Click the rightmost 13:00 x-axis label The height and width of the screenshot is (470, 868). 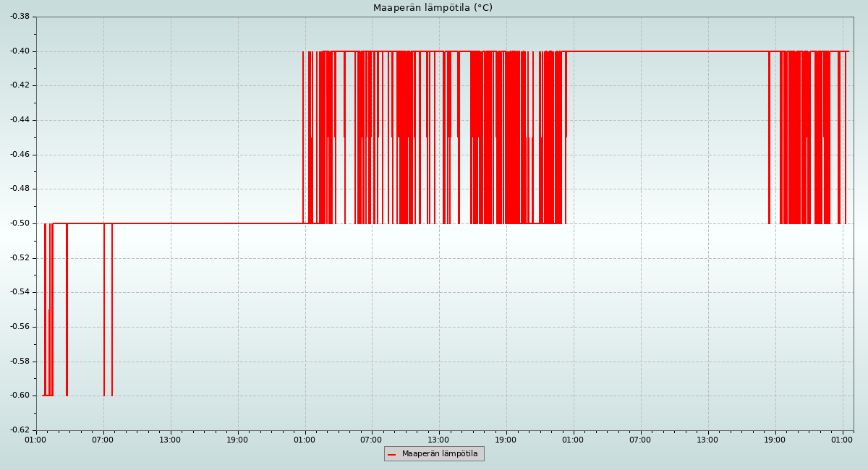coord(707,440)
